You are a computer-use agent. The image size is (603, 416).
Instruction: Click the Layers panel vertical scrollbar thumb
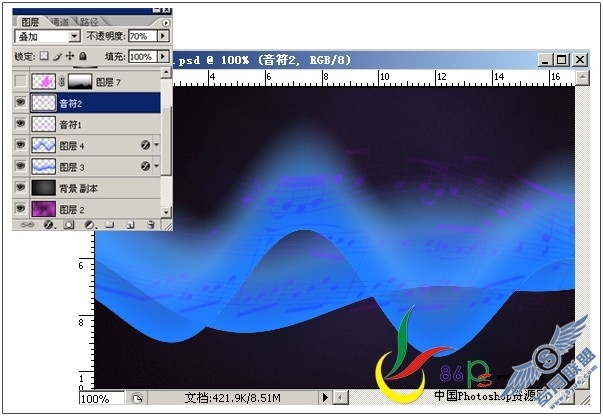click(x=166, y=140)
